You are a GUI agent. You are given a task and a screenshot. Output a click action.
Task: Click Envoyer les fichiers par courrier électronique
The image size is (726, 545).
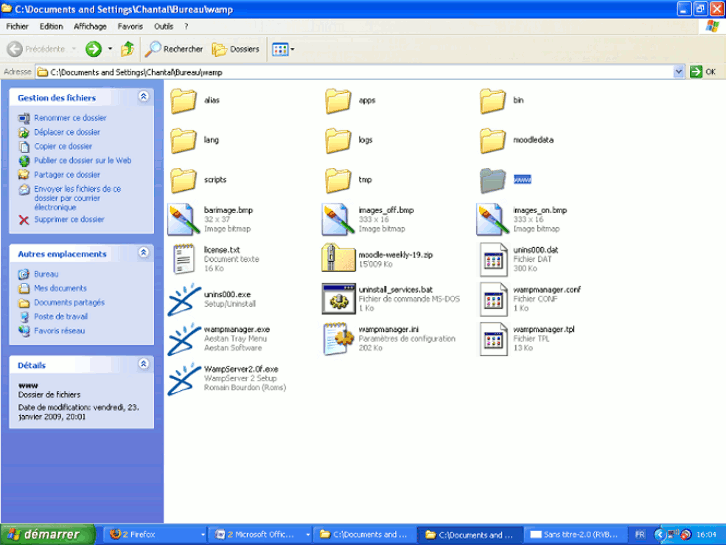pos(77,198)
